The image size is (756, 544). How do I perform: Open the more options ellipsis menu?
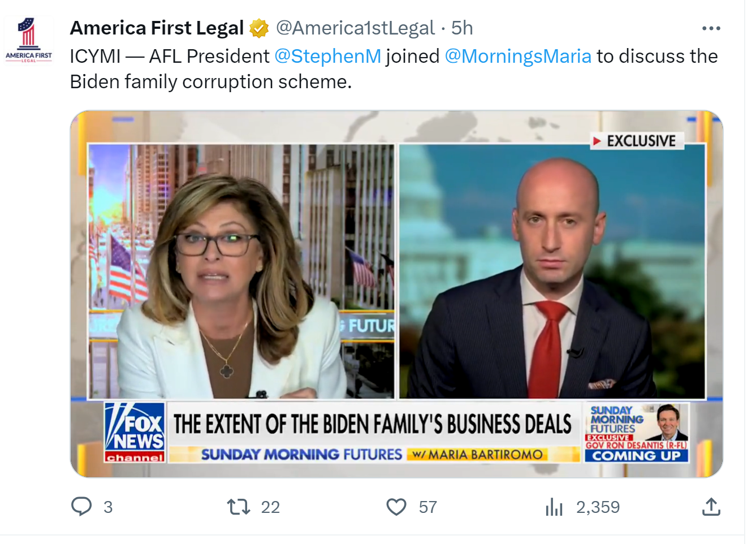point(711,28)
